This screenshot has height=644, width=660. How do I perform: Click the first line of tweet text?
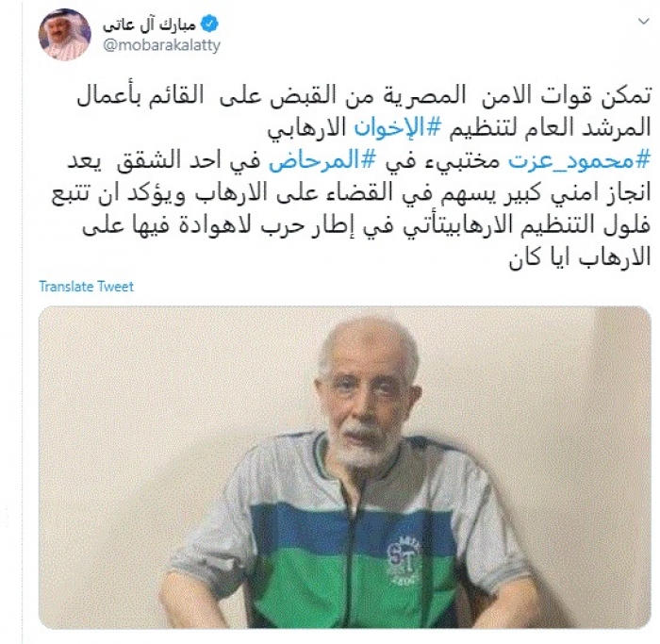364,96
